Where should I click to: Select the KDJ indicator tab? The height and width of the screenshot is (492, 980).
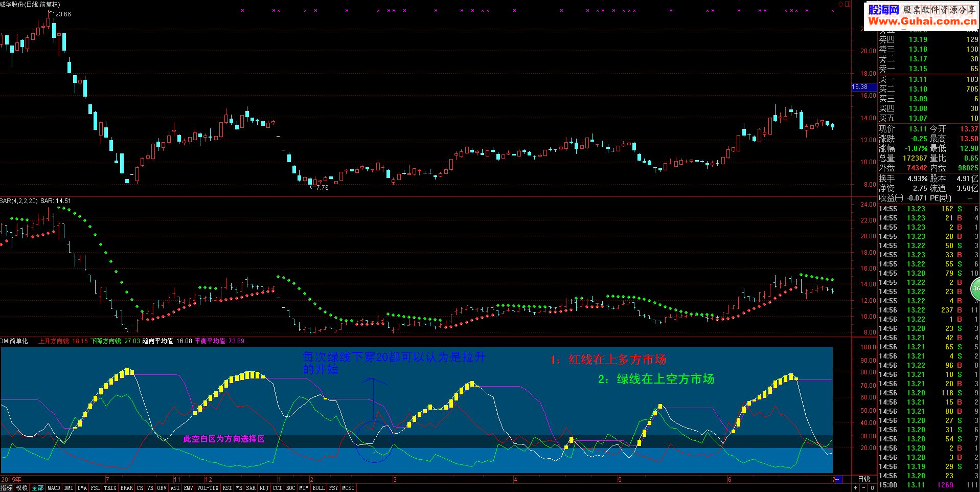(x=264, y=488)
